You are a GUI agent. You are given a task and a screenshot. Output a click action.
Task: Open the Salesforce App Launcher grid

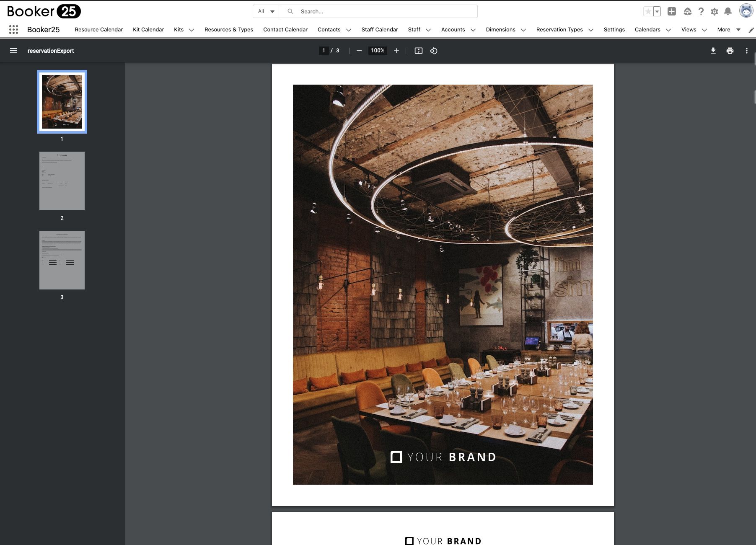(13, 29)
